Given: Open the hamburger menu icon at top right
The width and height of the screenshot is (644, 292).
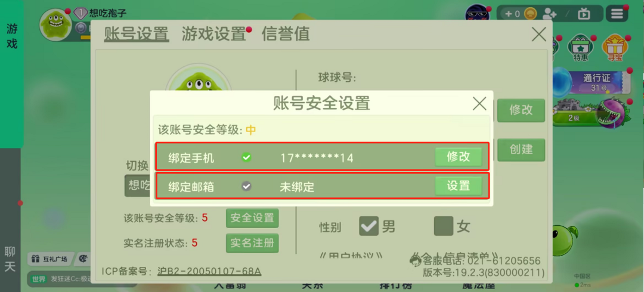Looking at the screenshot, I should pyautogui.click(x=617, y=14).
